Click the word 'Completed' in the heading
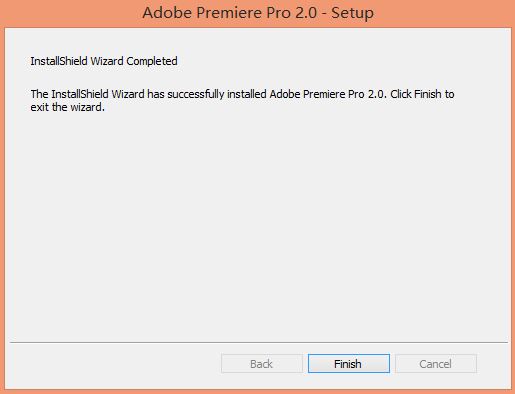 coord(152,61)
